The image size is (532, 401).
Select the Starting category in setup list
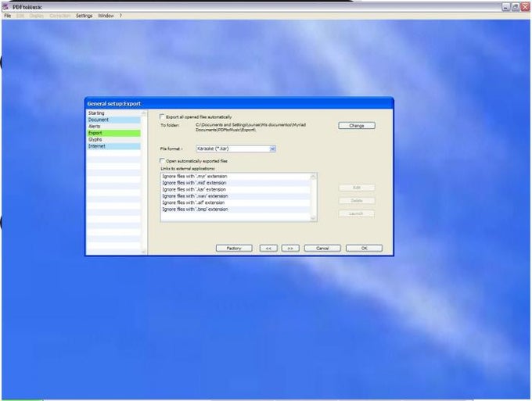point(113,113)
